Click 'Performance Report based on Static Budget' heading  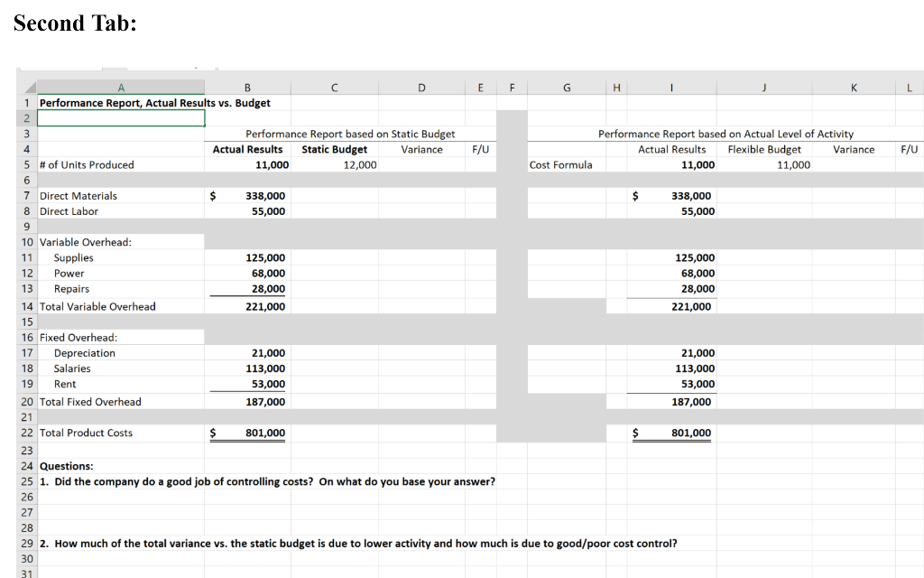[350, 134]
